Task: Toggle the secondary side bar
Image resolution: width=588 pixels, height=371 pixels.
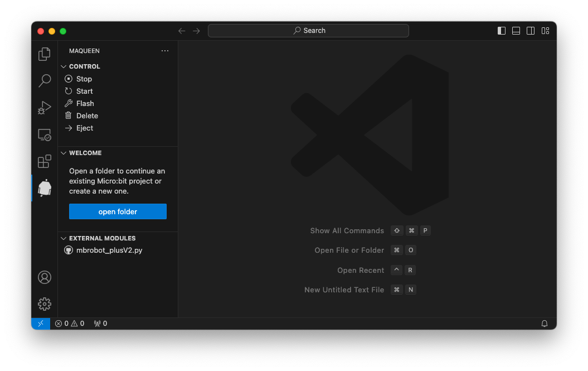Action: click(531, 31)
